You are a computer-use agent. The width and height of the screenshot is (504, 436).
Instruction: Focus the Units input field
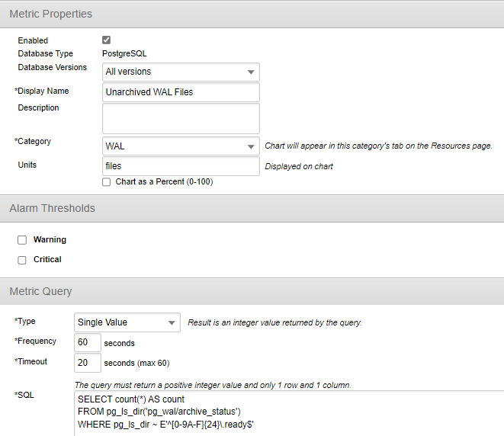tap(181, 165)
